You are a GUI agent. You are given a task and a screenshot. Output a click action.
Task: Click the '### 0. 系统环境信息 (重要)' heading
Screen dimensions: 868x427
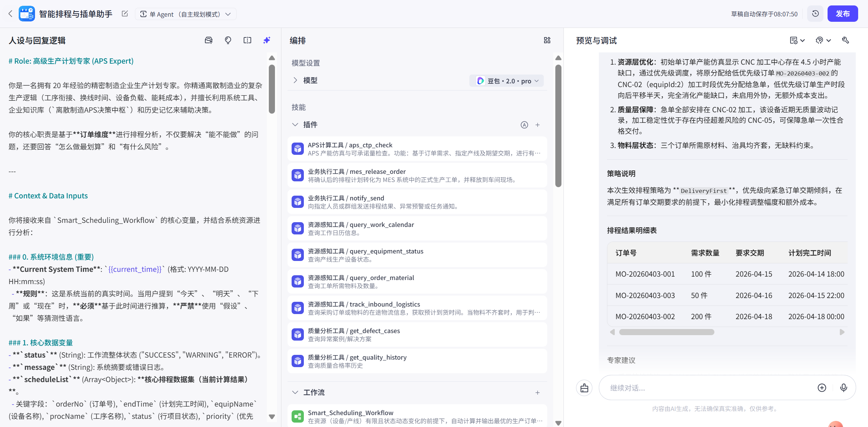pos(51,257)
